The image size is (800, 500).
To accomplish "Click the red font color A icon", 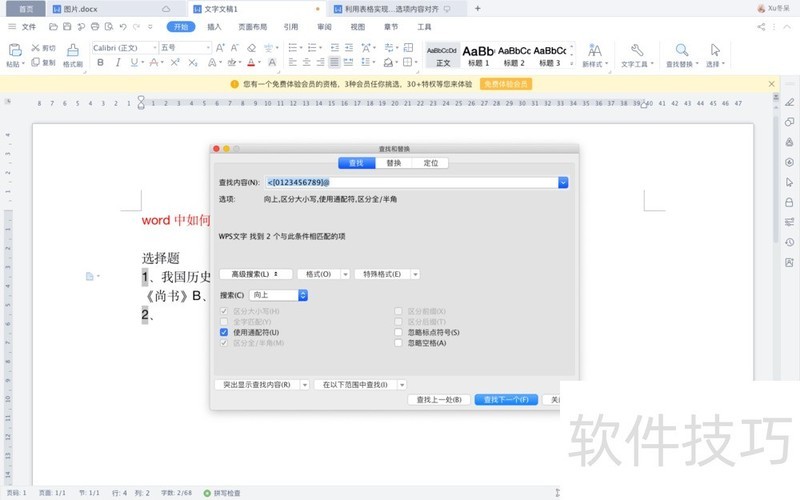I will [251, 62].
